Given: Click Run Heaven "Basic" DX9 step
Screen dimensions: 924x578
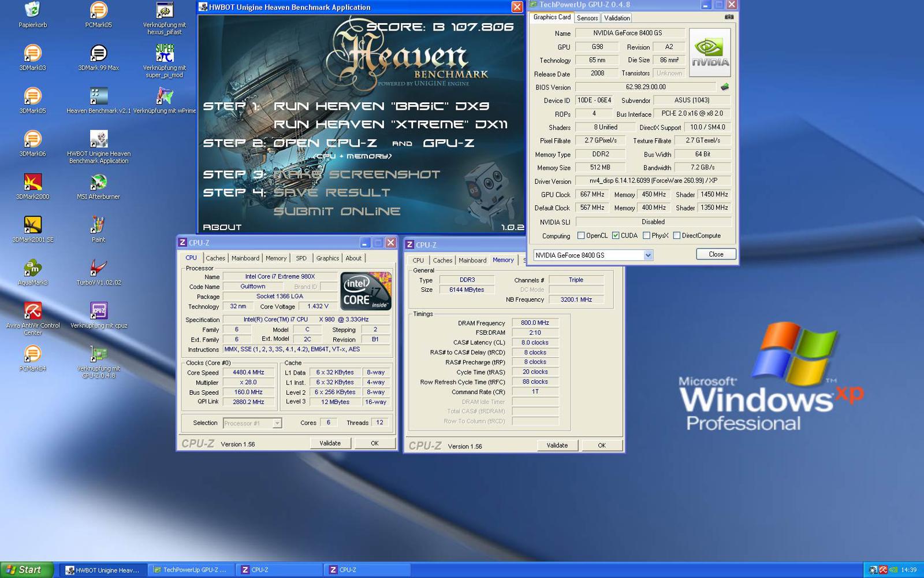Looking at the screenshot, I should 381,106.
